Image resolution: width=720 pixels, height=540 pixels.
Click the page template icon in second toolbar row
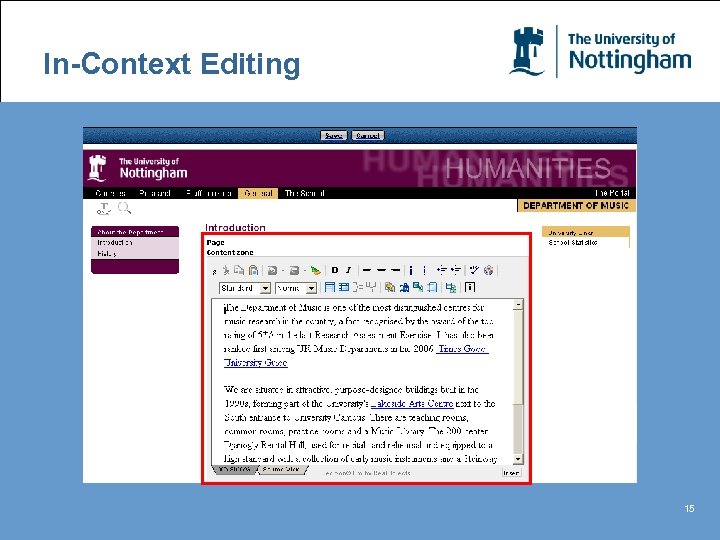click(x=432, y=287)
